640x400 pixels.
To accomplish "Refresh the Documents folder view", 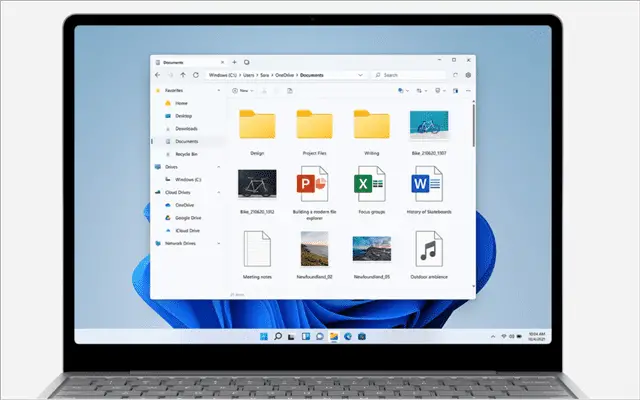I will click(x=196, y=75).
